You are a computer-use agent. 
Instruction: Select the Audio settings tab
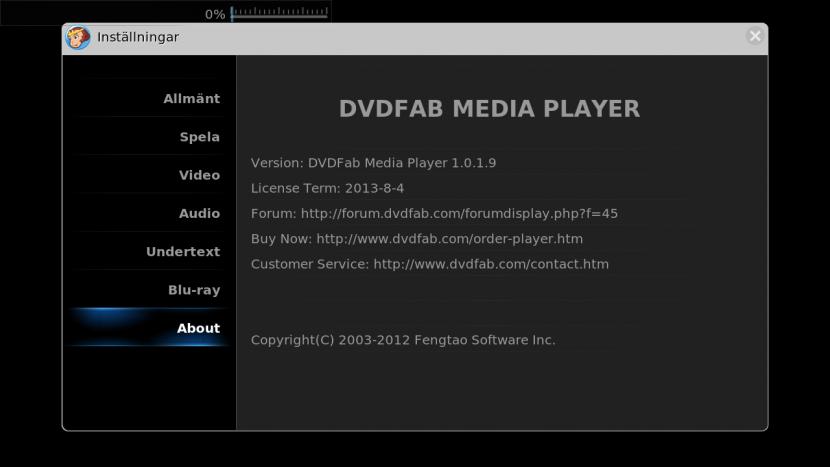click(149, 213)
